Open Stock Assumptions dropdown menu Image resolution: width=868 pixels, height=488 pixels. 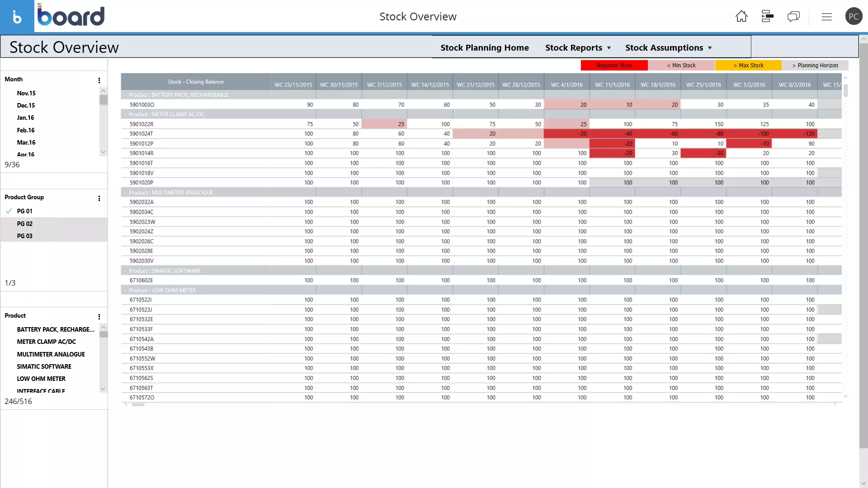point(669,47)
